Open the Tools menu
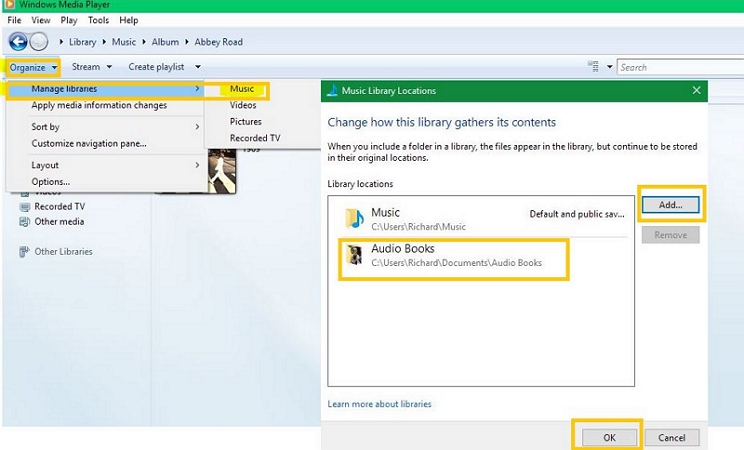744x450 pixels. [x=98, y=20]
